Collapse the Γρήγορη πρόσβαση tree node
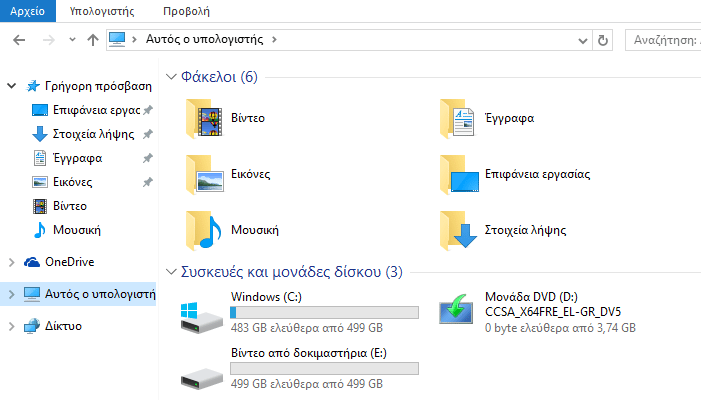 tap(12, 85)
